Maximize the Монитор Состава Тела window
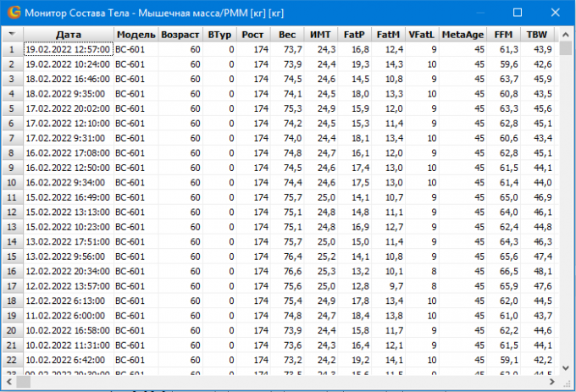The image size is (576, 392). coord(518,13)
